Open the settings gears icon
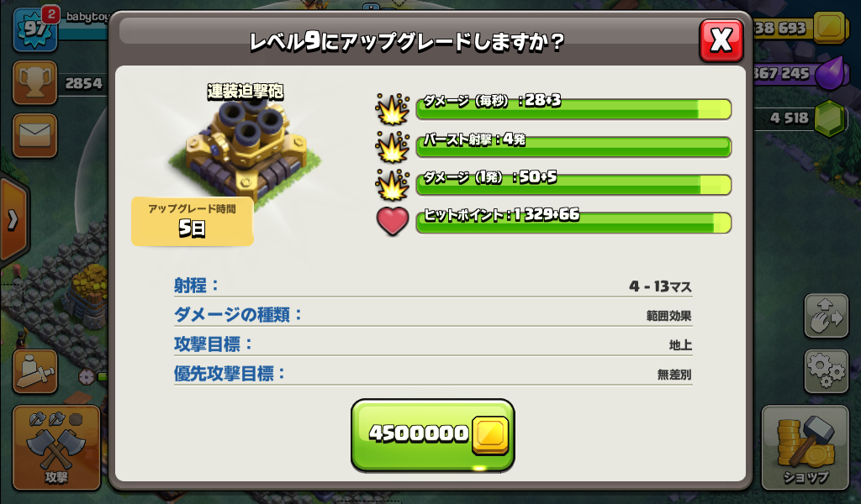The image size is (861, 504). click(827, 370)
